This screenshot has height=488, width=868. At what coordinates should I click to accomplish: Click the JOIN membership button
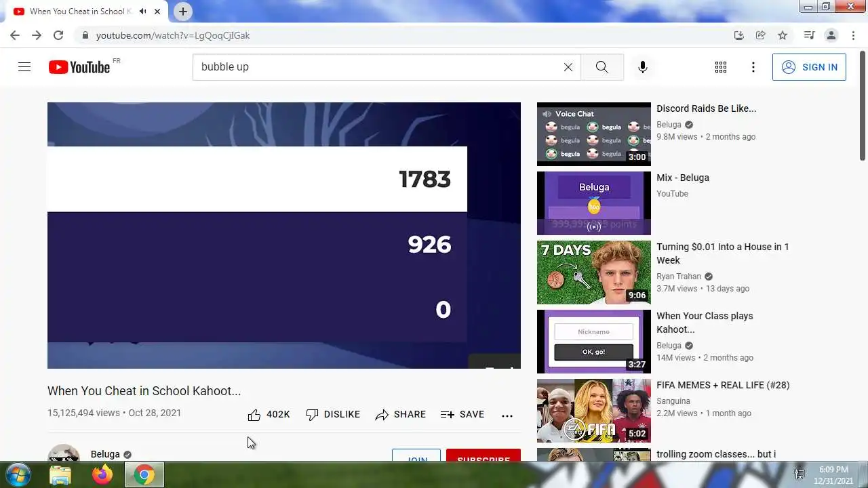tap(416, 455)
